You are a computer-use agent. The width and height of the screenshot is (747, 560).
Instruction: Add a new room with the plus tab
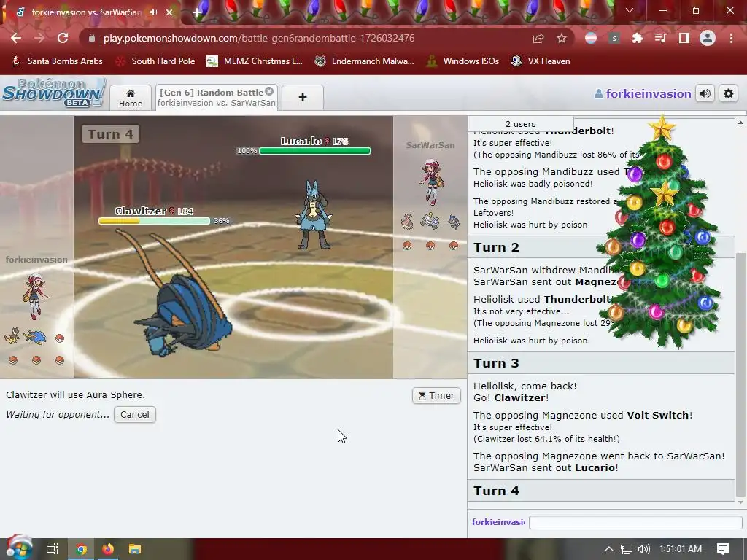click(x=303, y=98)
